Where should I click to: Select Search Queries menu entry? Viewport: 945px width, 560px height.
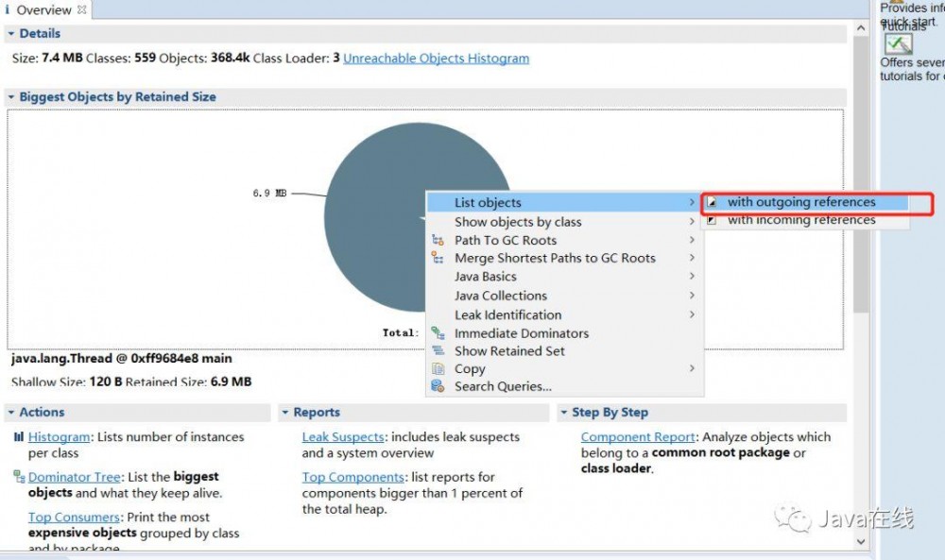(563, 386)
